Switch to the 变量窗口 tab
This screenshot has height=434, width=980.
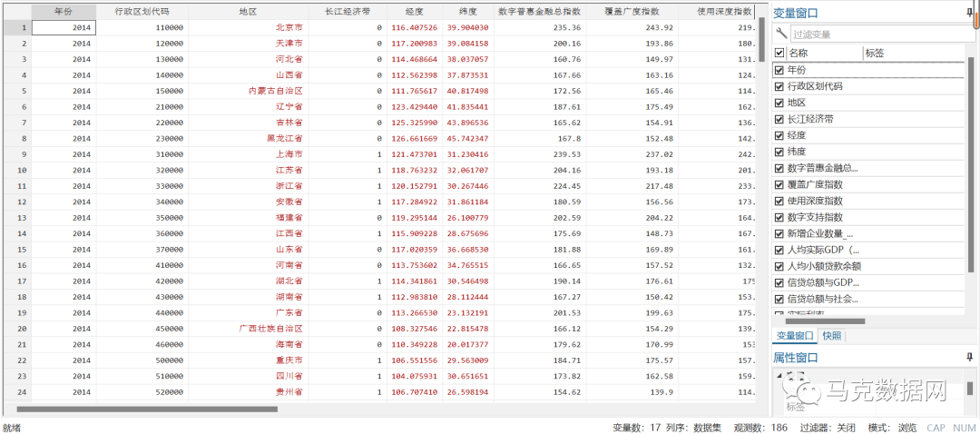[795, 336]
